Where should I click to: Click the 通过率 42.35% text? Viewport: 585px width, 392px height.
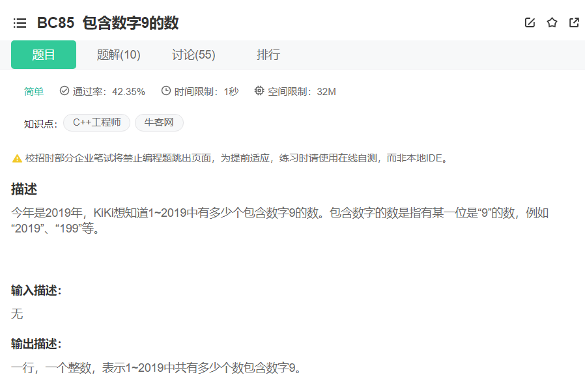tap(109, 91)
